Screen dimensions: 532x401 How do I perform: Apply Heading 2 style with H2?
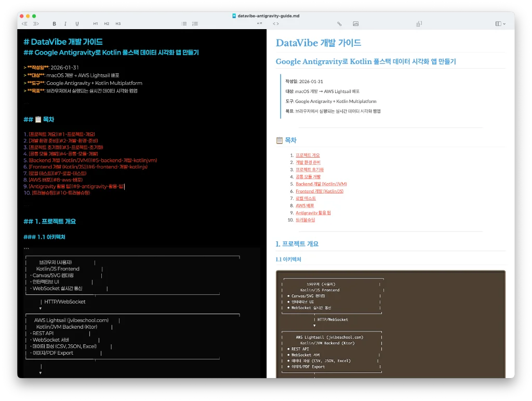click(107, 24)
